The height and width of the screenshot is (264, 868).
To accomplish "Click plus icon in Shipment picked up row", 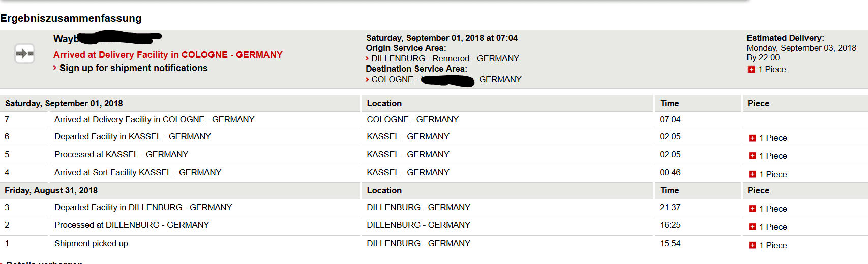I will [x=752, y=246].
